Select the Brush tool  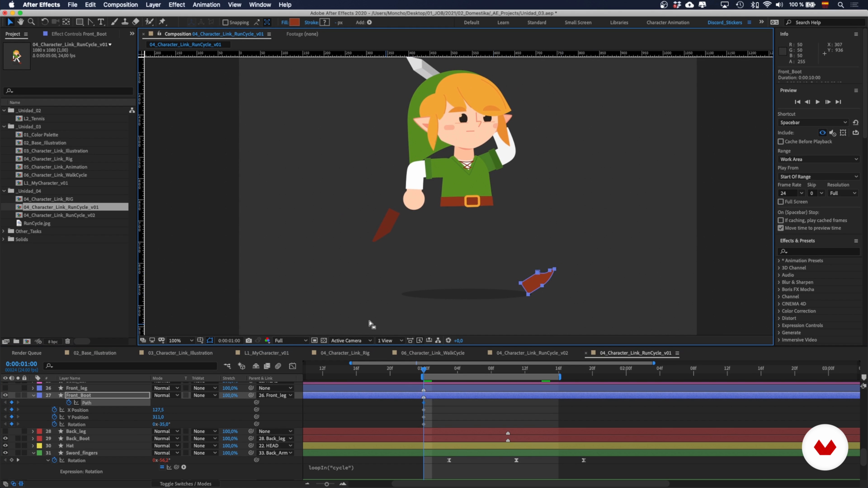tap(115, 22)
